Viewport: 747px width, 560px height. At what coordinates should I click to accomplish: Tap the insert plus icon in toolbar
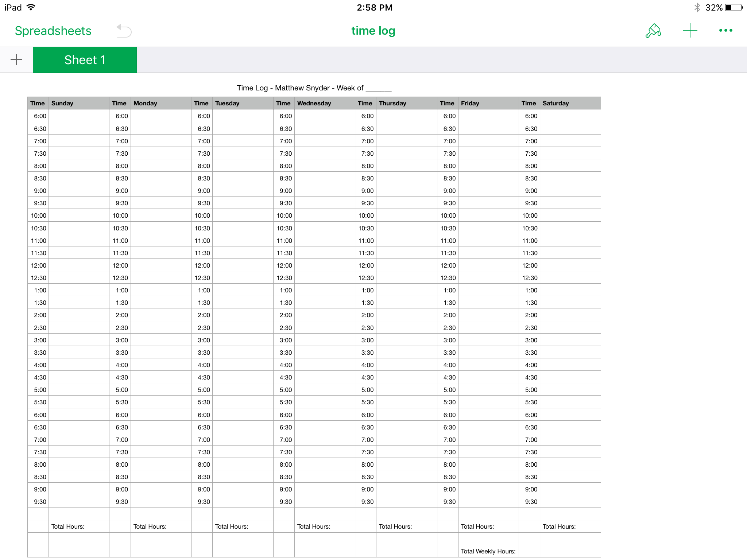690,31
